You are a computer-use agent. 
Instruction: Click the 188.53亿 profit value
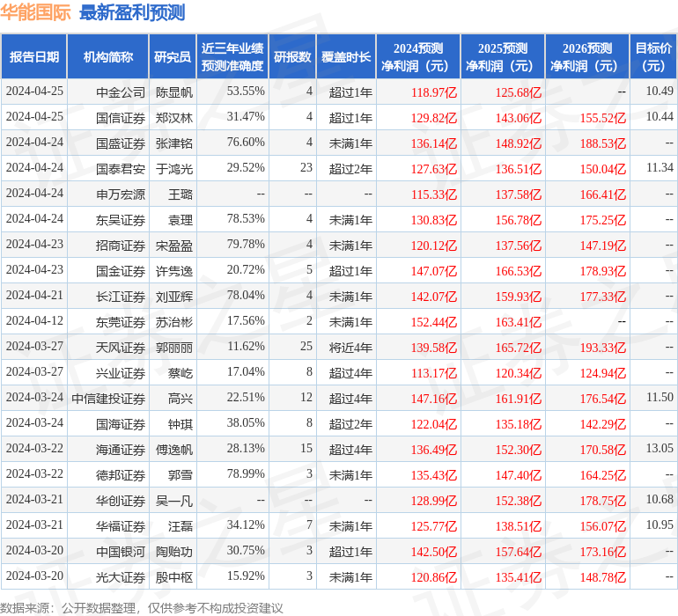click(603, 143)
